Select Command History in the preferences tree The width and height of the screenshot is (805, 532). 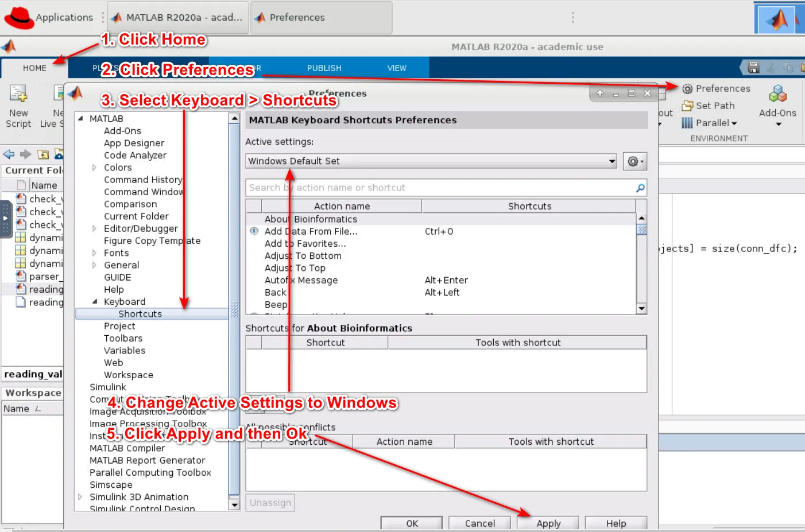143,180
